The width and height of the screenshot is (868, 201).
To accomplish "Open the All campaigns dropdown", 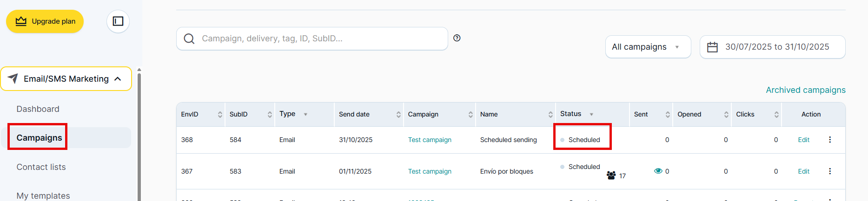I will [648, 47].
